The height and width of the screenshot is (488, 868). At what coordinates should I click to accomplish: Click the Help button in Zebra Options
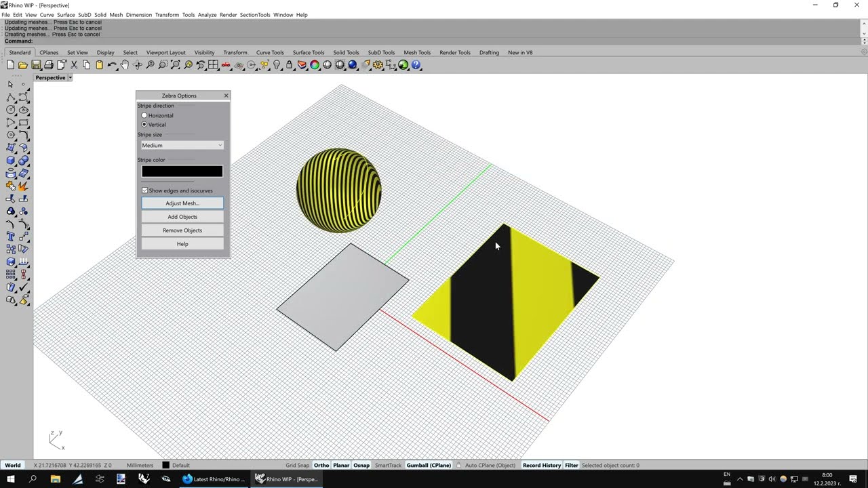tap(182, 244)
